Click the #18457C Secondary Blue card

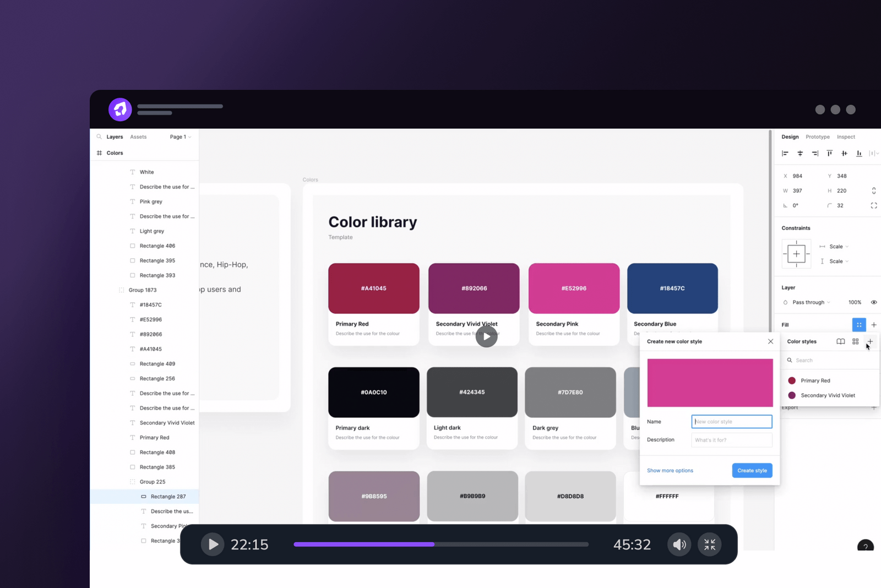pos(672,297)
